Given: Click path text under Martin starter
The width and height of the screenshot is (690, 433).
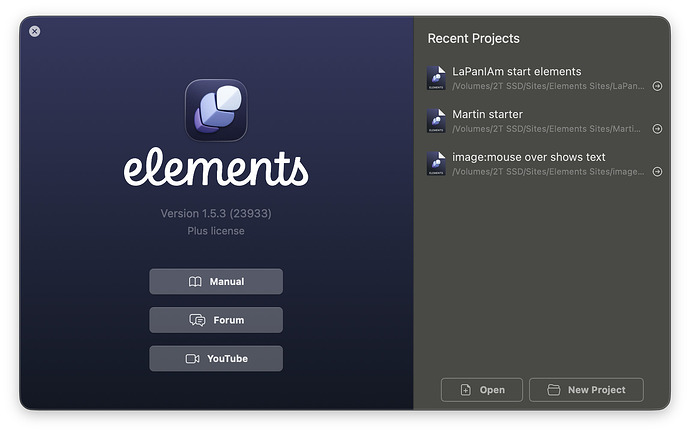Looking at the screenshot, I should pos(547,129).
